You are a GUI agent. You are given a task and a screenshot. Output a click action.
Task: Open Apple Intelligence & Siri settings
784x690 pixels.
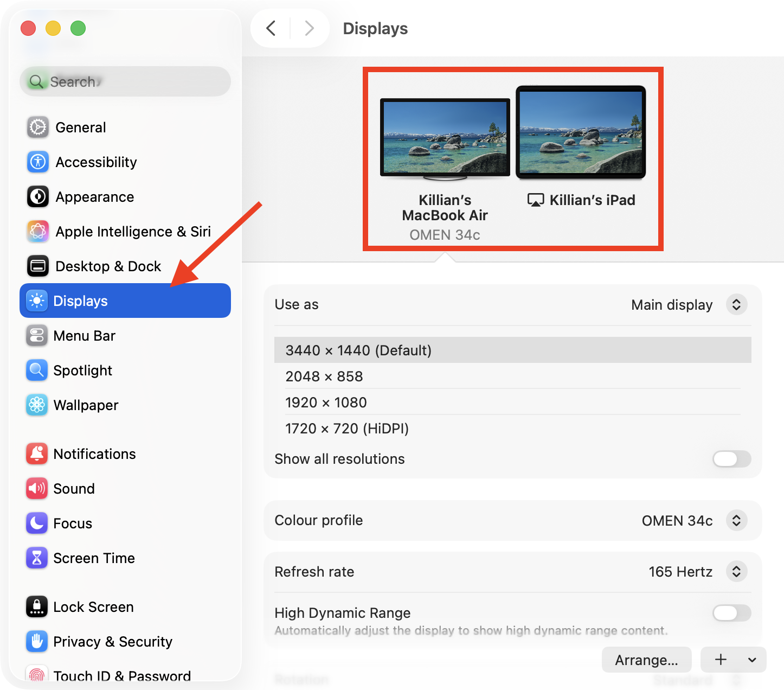pos(133,231)
